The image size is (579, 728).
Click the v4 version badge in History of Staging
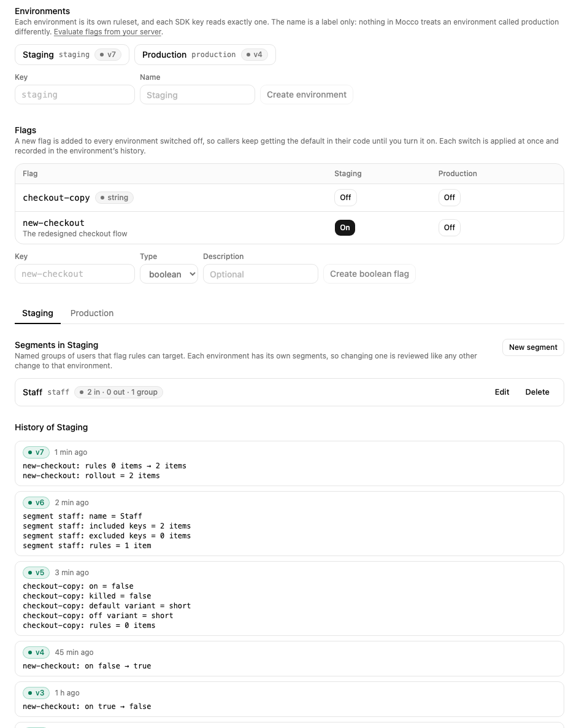[36, 652]
